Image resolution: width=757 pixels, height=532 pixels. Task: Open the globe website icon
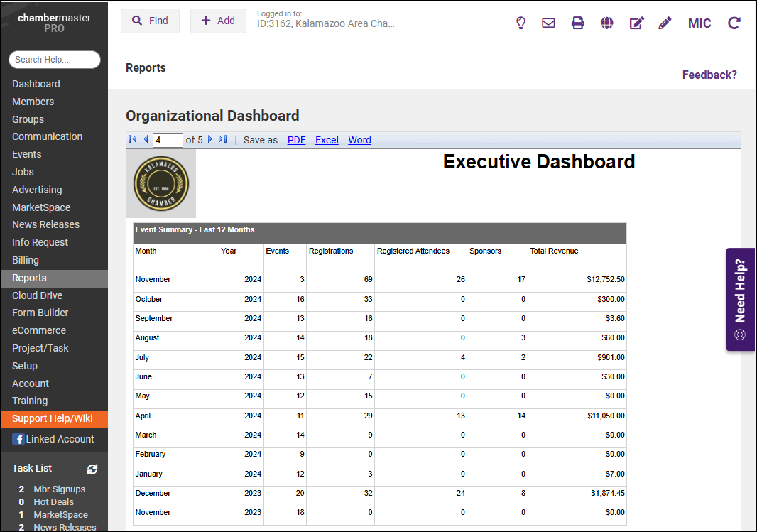click(x=606, y=23)
